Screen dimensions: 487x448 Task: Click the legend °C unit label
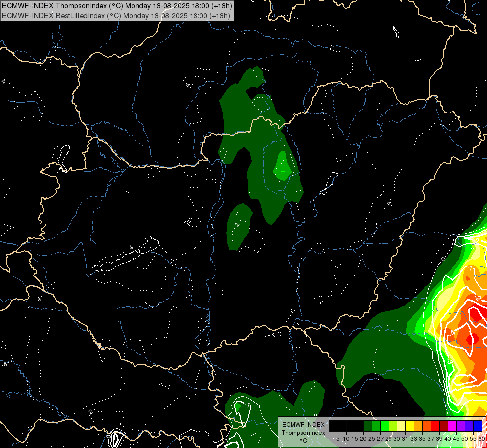coord(303,440)
